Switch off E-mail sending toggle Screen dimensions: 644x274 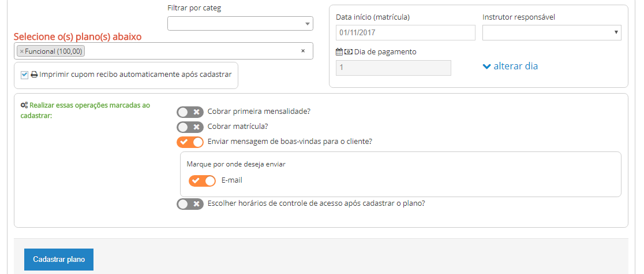202,181
